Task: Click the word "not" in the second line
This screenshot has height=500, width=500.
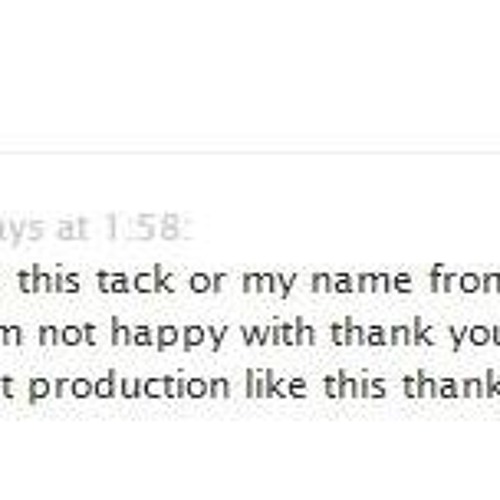Action: pos(67,333)
